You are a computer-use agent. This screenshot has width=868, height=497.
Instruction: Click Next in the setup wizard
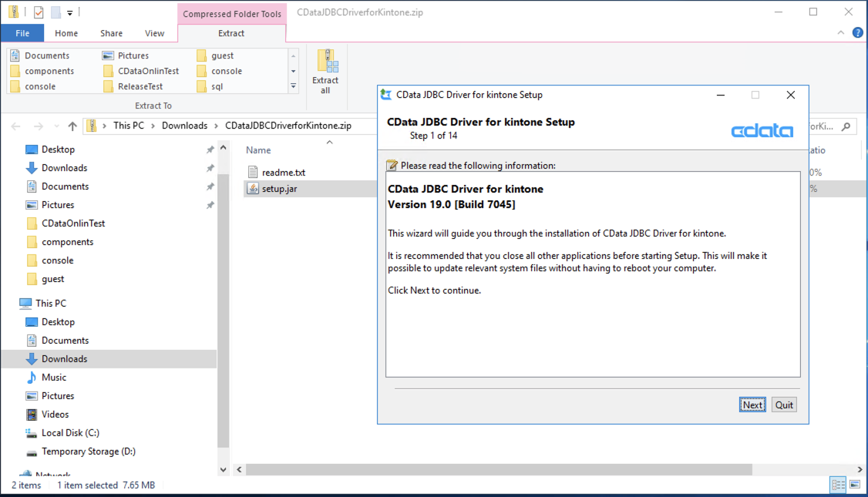[752, 405]
